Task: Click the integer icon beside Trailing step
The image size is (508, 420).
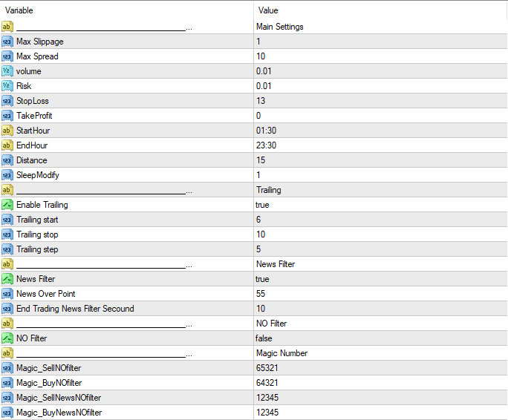Action: tap(7, 249)
